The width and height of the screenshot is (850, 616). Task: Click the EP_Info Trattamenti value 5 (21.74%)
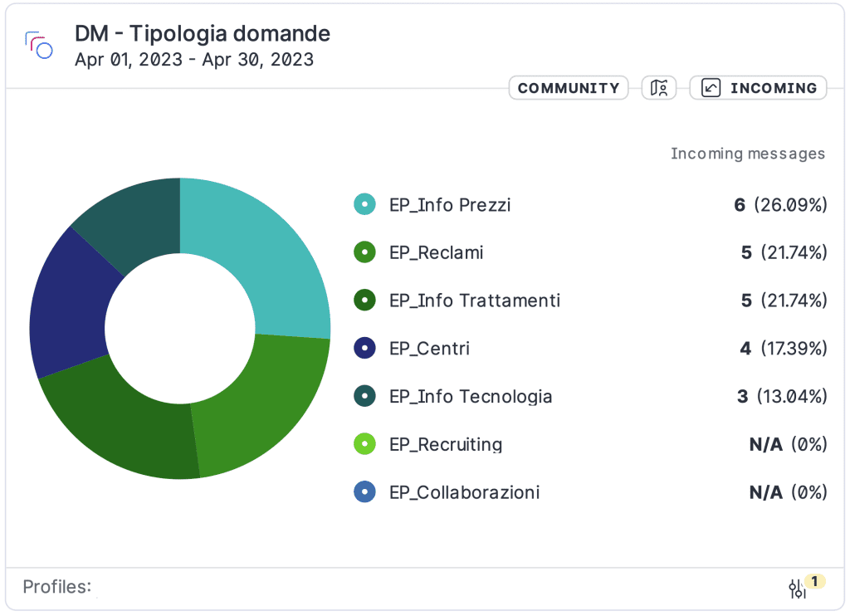click(784, 301)
